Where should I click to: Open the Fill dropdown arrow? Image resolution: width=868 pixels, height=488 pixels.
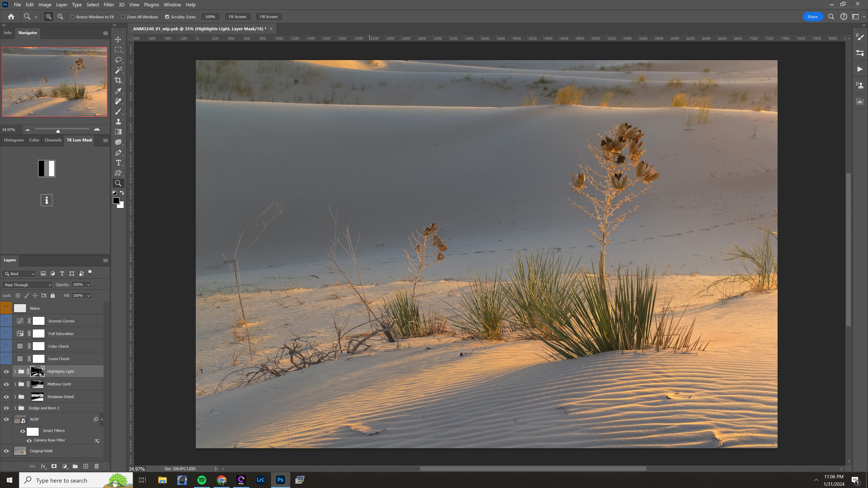coord(89,295)
